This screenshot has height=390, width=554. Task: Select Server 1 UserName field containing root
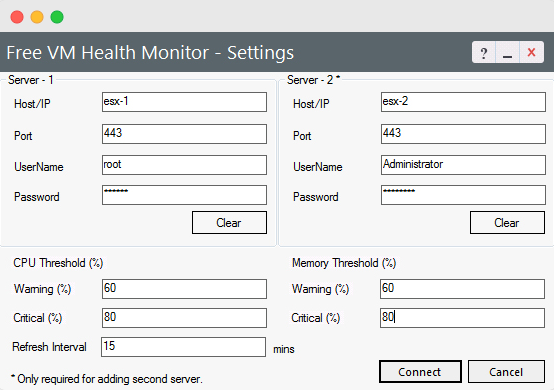click(x=184, y=165)
